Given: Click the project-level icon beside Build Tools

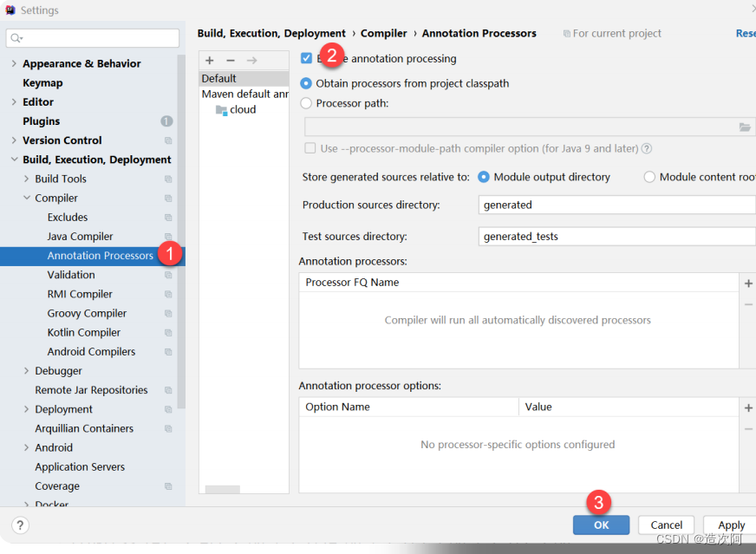Looking at the screenshot, I should [x=168, y=179].
